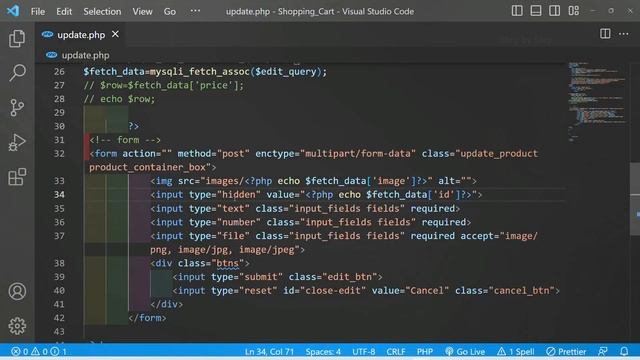Click 'edit_btn' text in line 39
This screenshot has height=360, width=640.
click(x=349, y=277)
